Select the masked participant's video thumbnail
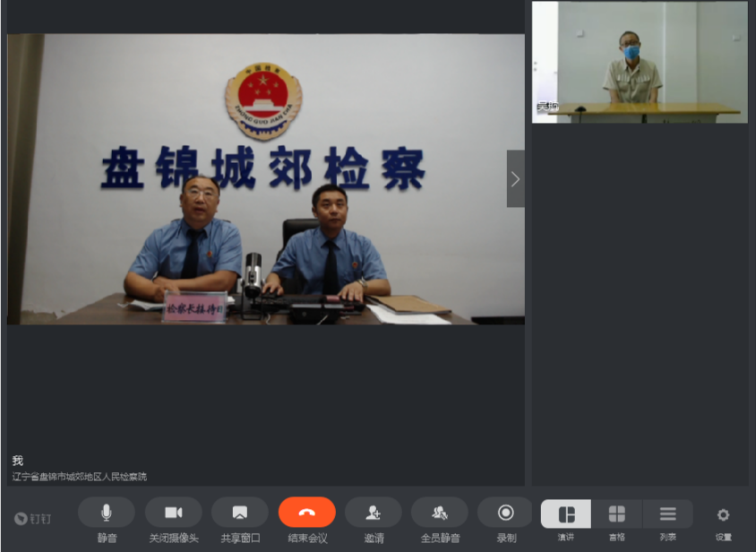The width and height of the screenshot is (756, 552). click(x=640, y=62)
